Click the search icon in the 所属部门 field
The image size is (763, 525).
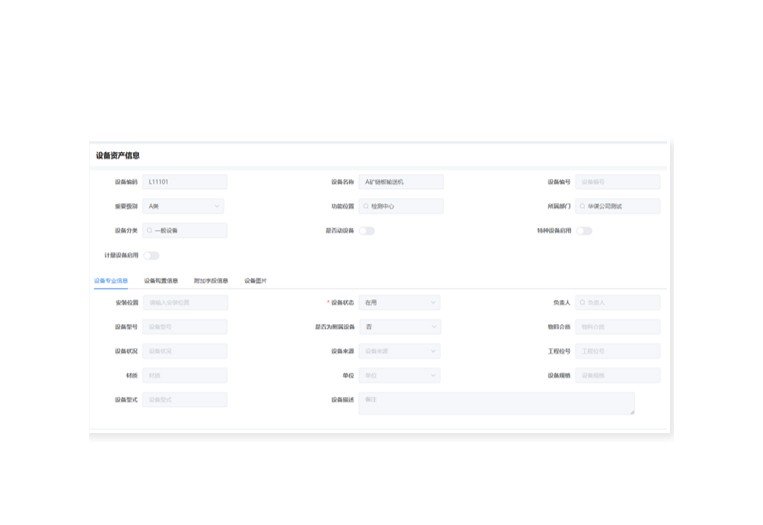(582, 206)
